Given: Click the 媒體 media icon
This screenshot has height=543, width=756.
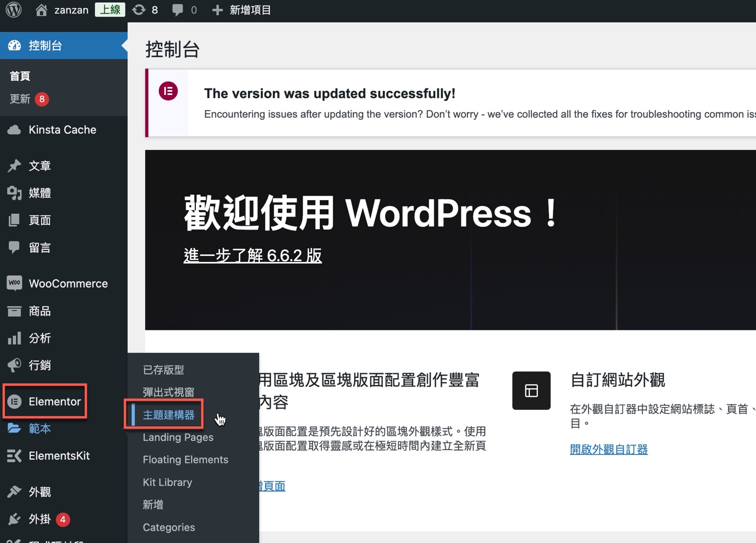Looking at the screenshot, I should (15, 193).
